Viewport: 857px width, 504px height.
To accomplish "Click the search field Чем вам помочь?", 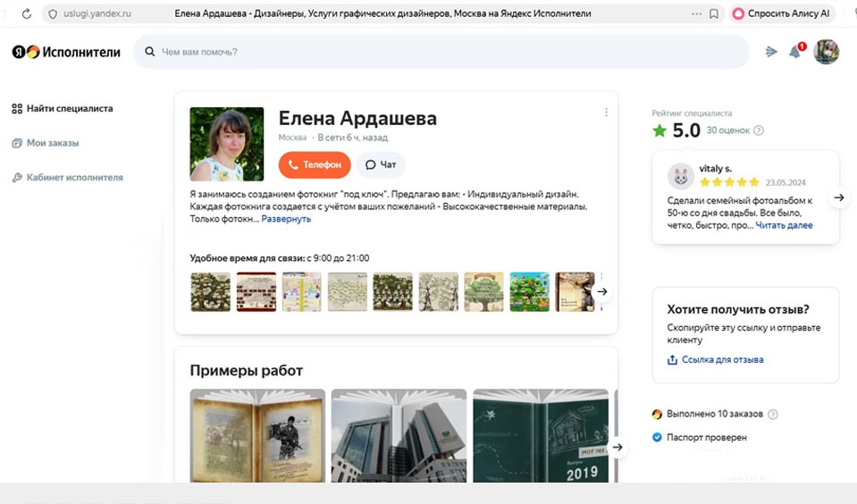I will pyautogui.click(x=441, y=52).
